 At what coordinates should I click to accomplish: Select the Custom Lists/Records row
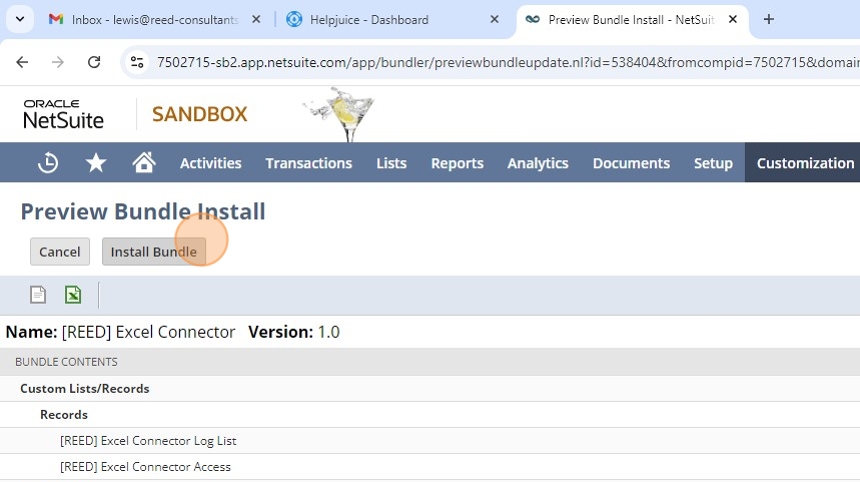click(x=430, y=388)
